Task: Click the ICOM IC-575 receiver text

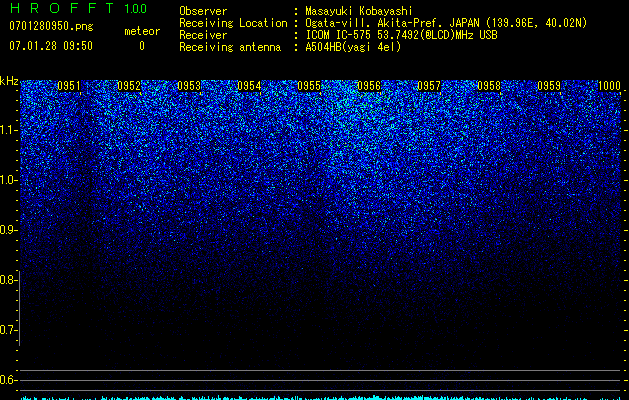Action: (401, 35)
